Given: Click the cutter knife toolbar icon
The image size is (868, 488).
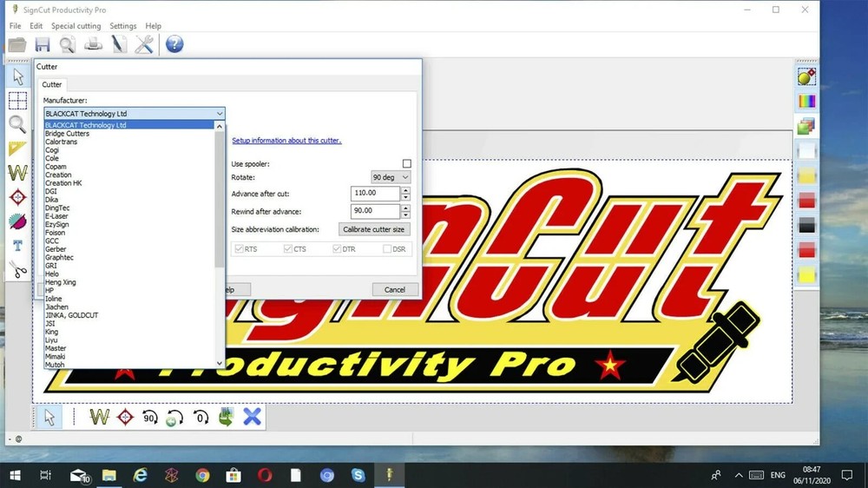Looking at the screenshot, I should tap(118, 44).
